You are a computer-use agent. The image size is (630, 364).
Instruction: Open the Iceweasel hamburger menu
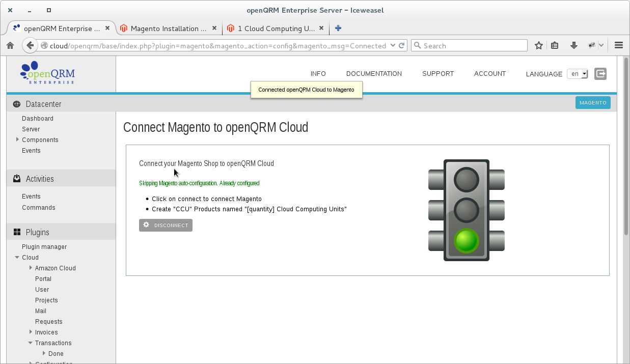[619, 45]
